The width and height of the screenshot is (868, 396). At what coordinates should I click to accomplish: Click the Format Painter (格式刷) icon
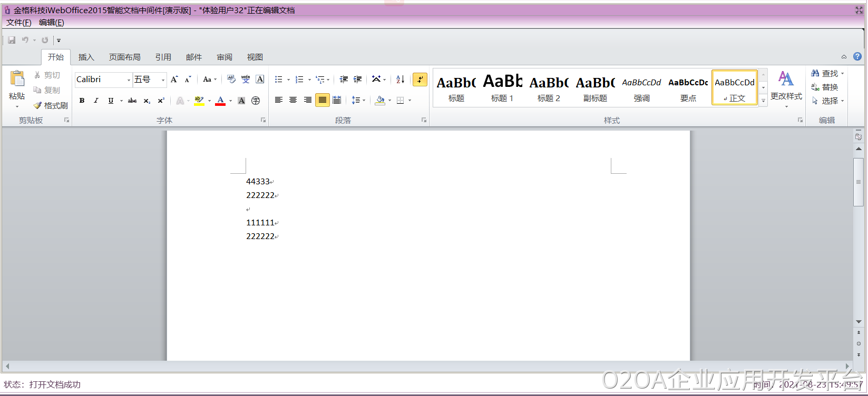(x=38, y=106)
